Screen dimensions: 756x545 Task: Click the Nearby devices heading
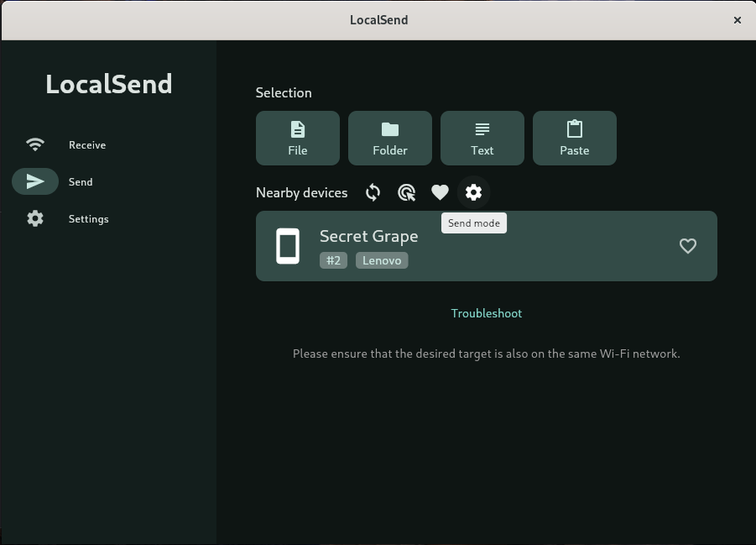[301, 192]
